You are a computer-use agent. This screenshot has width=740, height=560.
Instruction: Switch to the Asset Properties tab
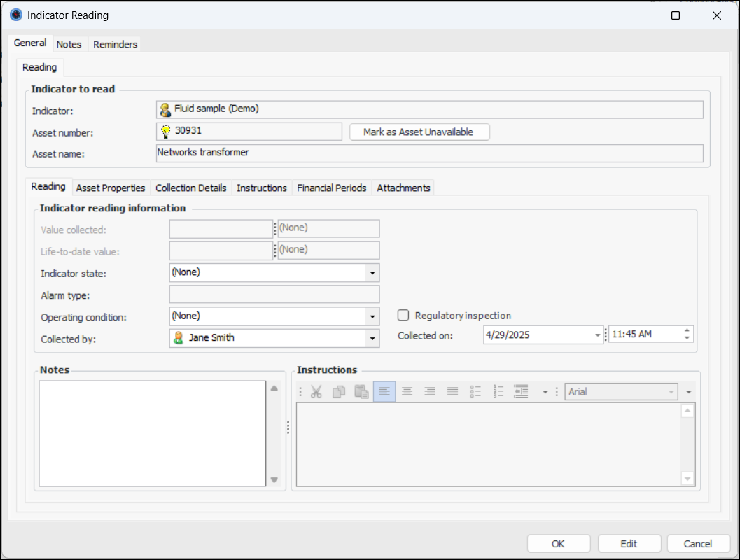[111, 188]
